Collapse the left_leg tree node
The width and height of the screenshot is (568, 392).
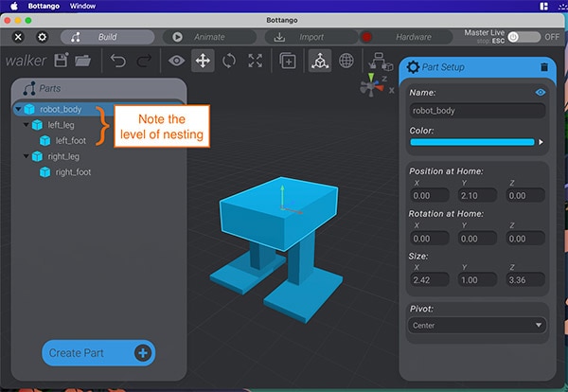coord(27,125)
